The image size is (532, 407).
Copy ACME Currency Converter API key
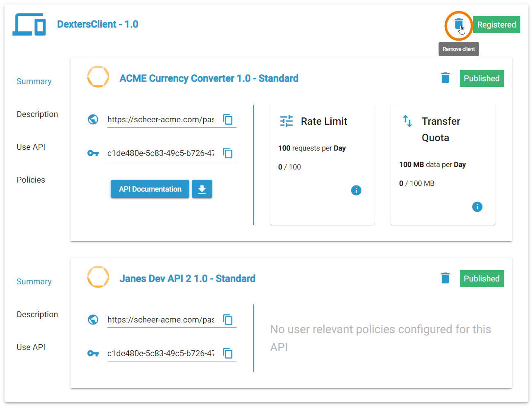227,153
